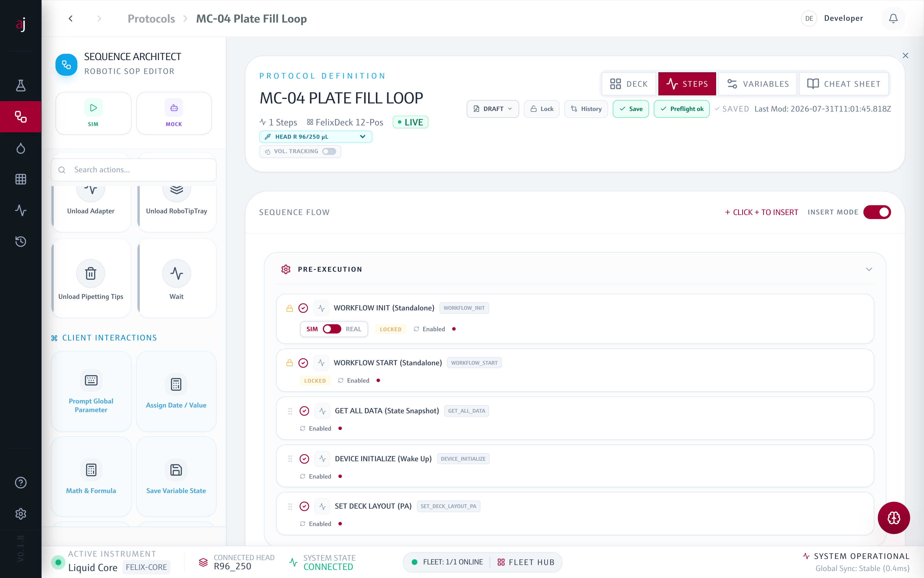This screenshot has height=578, width=924.
Task: Click the SET_DECK_LAYOUT_PA tag
Action: pos(448,506)
